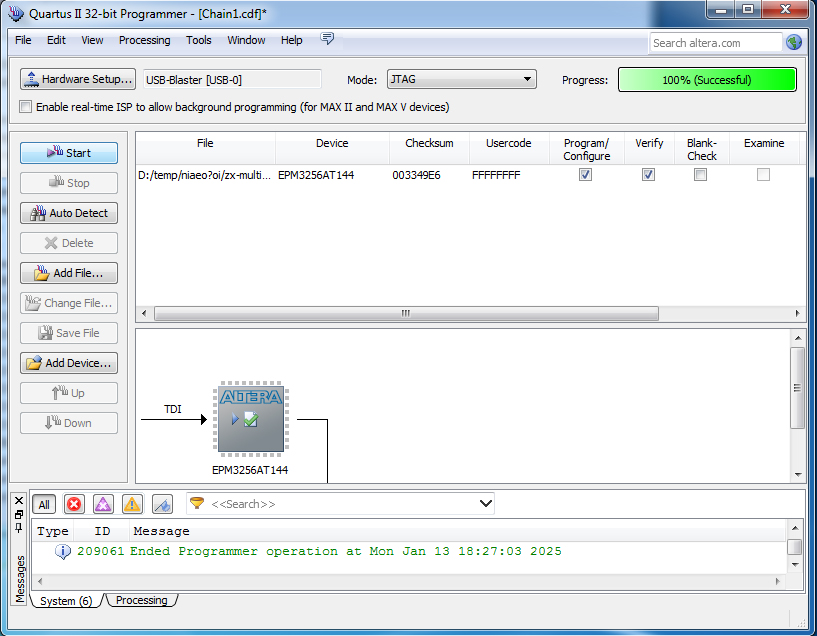Open the Mode JTAG dropdown
The width and height of the screenshot is (817, 636).
(x=462, y=79)
